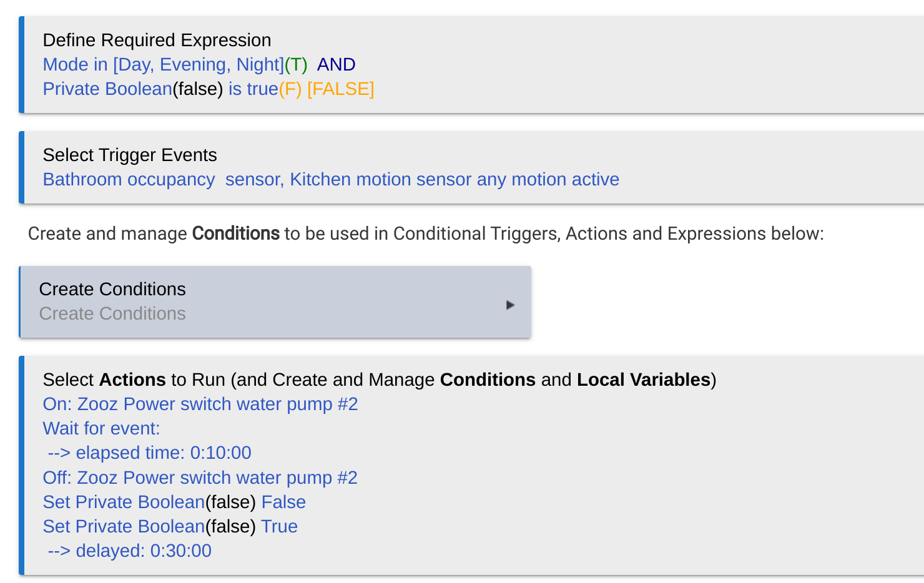Click Set Private Boolean True action

coord(170,527)
